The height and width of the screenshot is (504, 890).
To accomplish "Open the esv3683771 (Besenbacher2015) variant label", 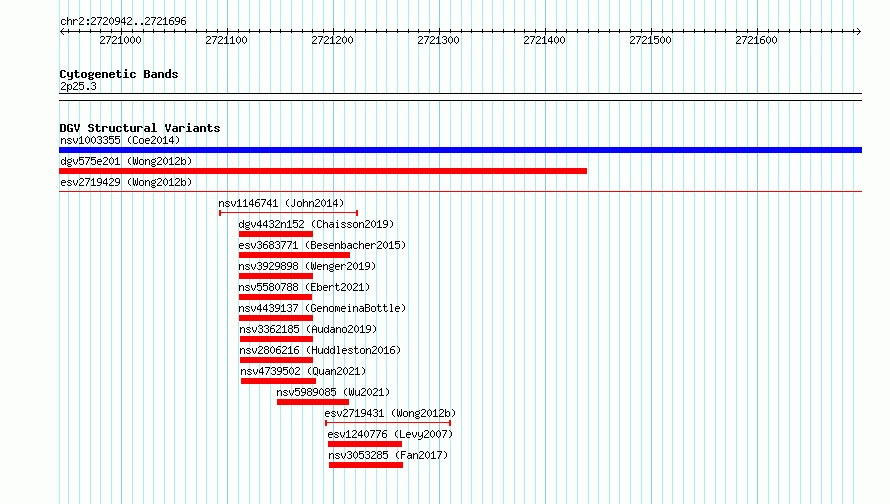I will click(322, 245).
